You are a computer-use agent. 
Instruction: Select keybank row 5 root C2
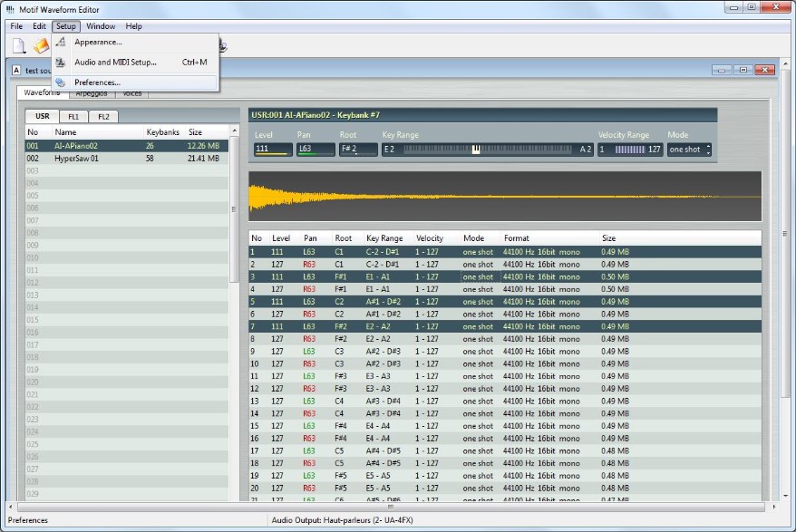click(505, 302)
